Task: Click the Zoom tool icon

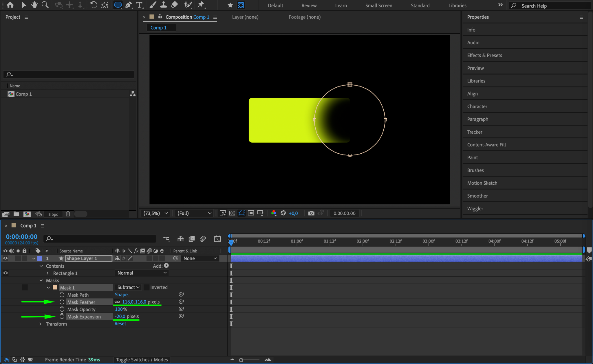Action: (x=45, y=5)
